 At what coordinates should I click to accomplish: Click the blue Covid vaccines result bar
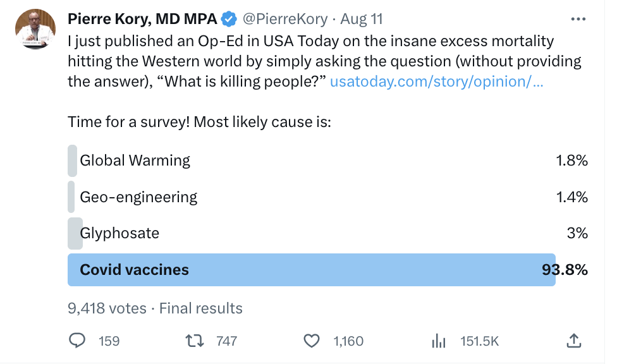[x=311, y=270]
